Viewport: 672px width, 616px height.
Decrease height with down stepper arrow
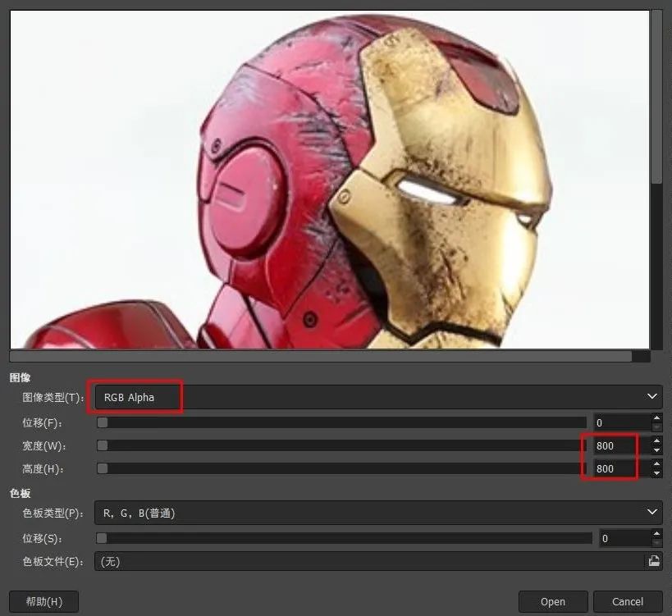click(656, 473)
